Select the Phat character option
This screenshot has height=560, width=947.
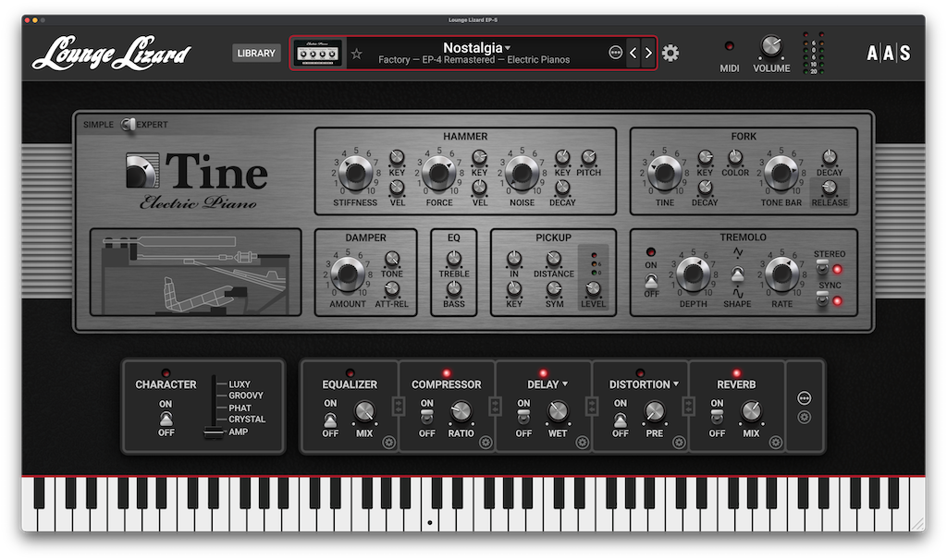click(240, 408)
